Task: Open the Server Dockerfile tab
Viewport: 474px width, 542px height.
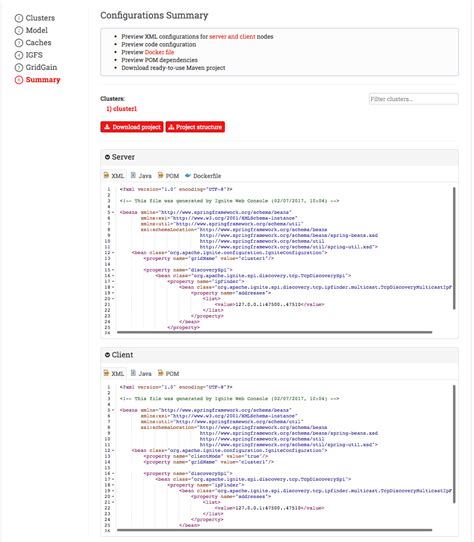Action: (203, 176)
